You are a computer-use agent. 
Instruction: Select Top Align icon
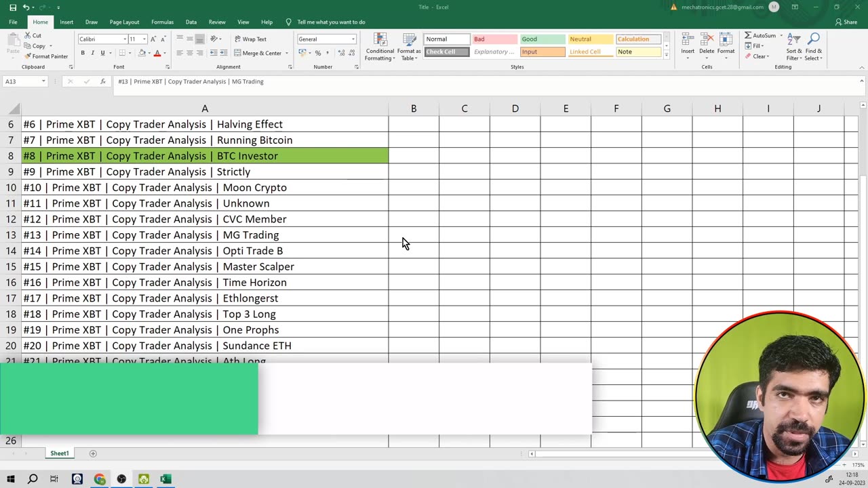click(x=180, y=39)
